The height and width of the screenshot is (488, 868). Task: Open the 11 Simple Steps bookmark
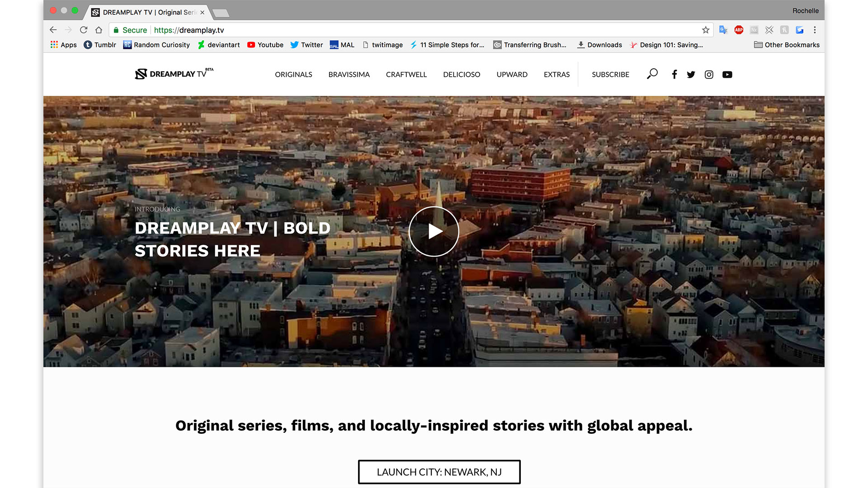click(447, 45)
